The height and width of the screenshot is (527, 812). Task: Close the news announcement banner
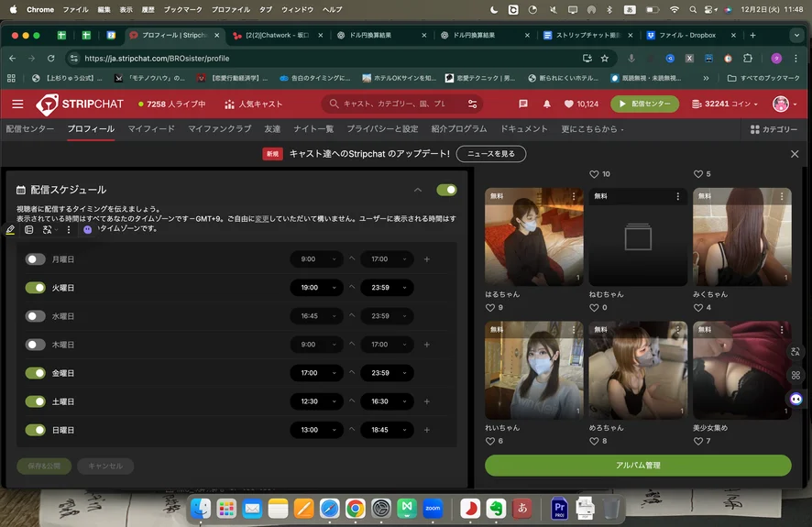tap(795, 154)
